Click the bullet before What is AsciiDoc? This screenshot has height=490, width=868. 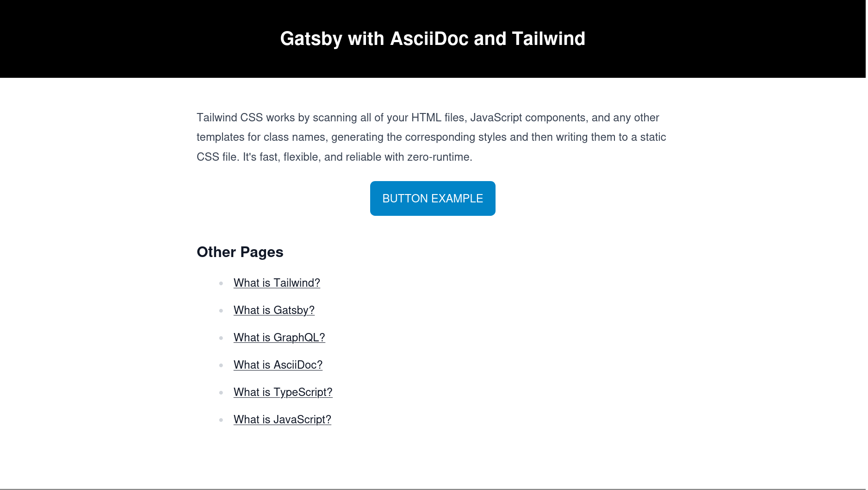pyautogui.click(x=221, y=365)
